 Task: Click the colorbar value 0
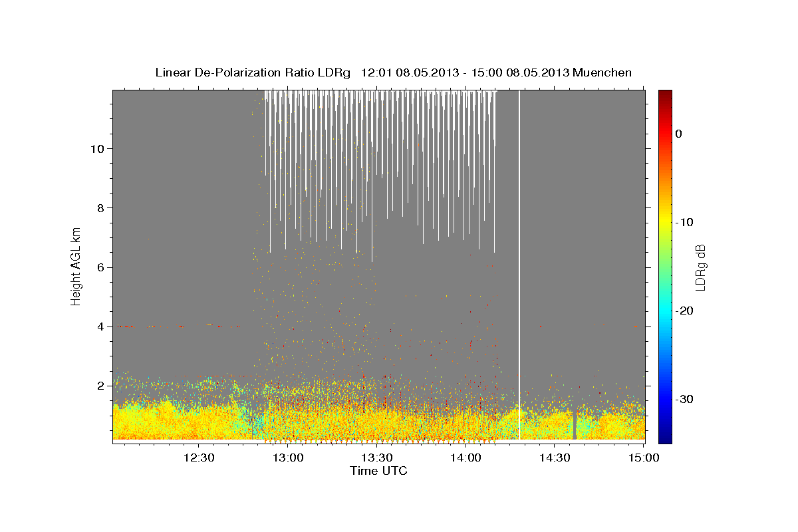point(679,134)
